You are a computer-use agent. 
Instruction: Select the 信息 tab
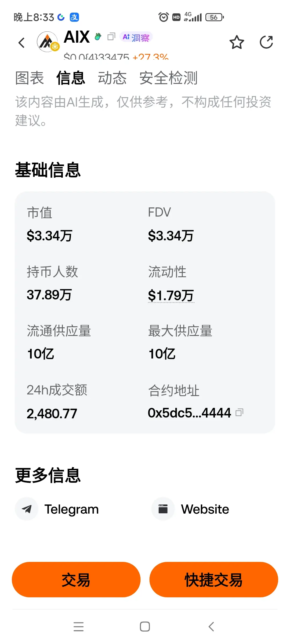(x=71, y=78)
